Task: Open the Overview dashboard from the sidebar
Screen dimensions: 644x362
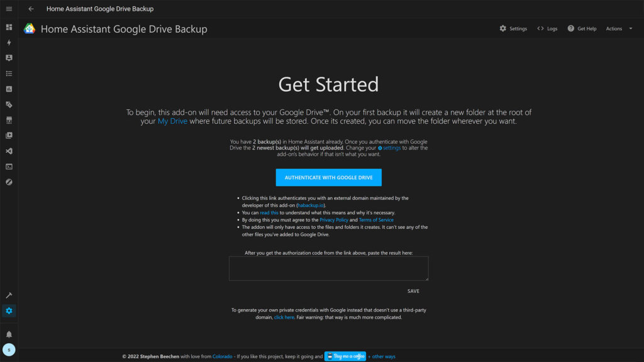Action: [9, 28]
